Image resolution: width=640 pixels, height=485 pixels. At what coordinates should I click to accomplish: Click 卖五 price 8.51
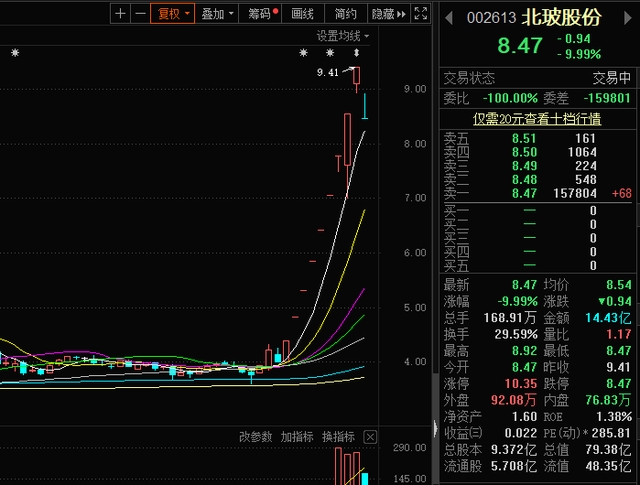click(524, 138)
